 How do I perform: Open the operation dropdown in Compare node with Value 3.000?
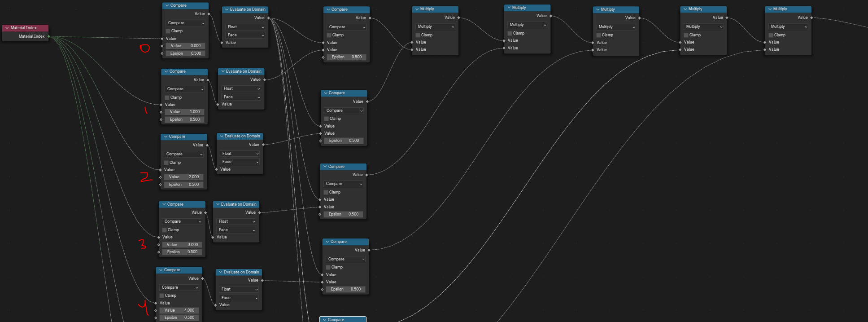click(x=182, y=221)
